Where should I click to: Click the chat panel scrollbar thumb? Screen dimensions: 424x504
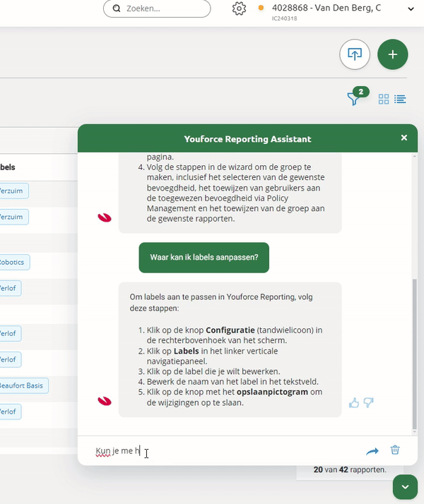coord(414,354)
